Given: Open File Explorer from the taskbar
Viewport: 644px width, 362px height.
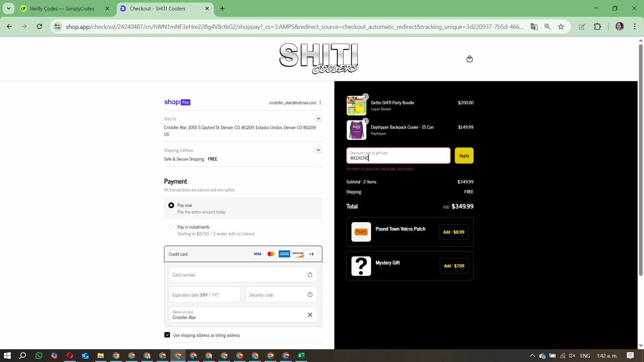Looking at the screenshot, I should (100, 356).
